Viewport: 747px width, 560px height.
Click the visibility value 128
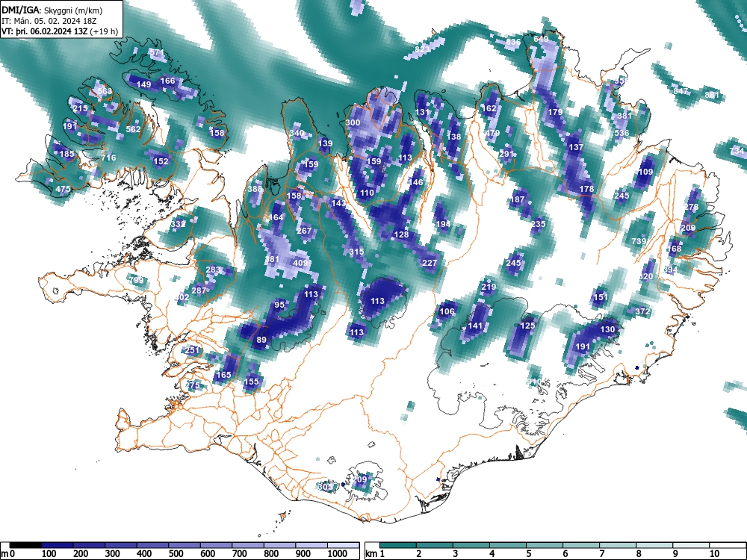point(402,234)
